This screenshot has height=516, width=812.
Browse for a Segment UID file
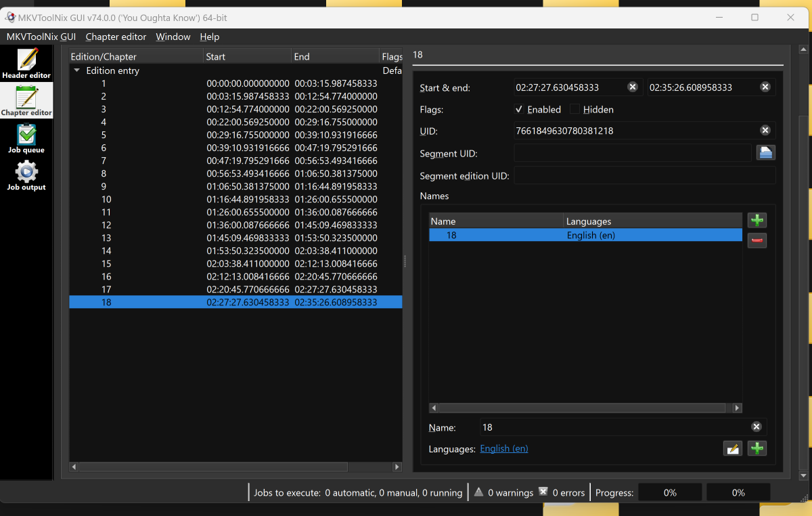coord(765,152)
